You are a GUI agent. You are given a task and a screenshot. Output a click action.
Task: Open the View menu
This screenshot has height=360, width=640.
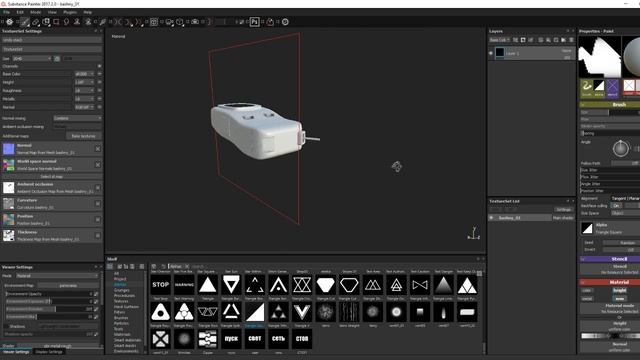[x=52, y=12]
